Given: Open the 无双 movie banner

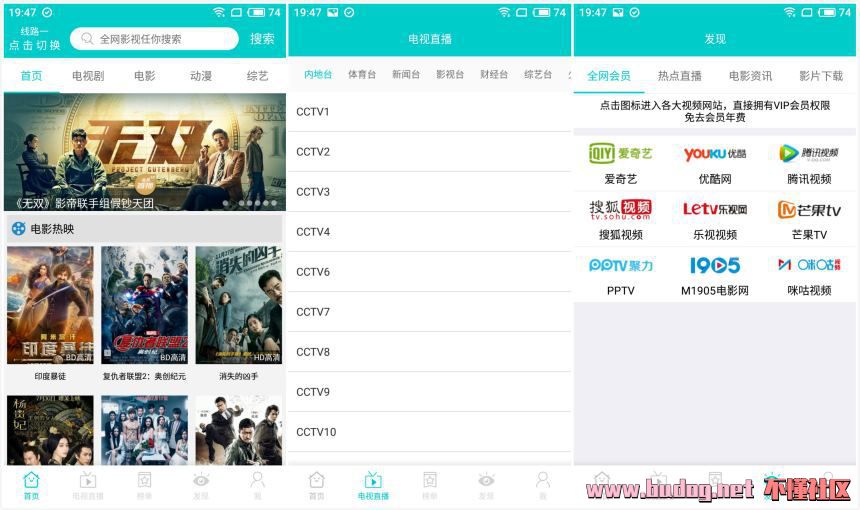Looking at the screenshot, I should (x=145, y=152).
